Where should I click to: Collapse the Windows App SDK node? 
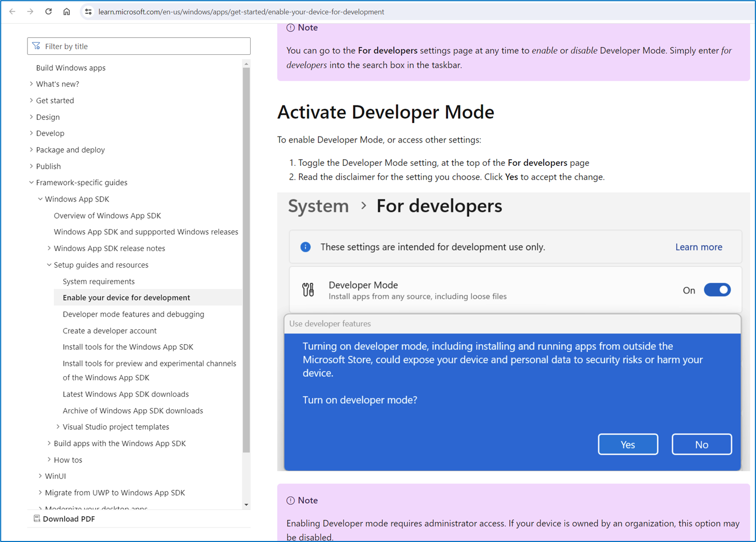(x=40, y=199)
